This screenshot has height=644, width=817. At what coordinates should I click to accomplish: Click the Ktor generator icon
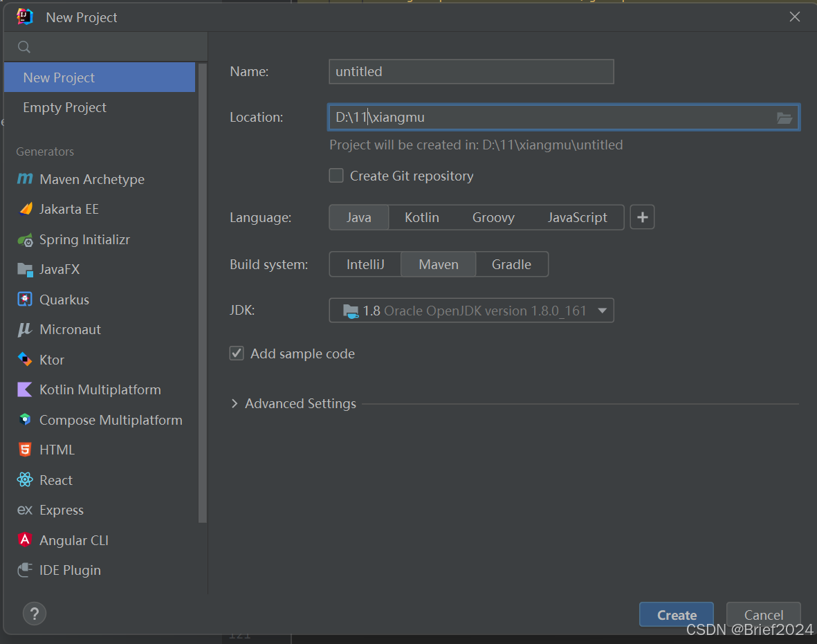pos(25,360)
